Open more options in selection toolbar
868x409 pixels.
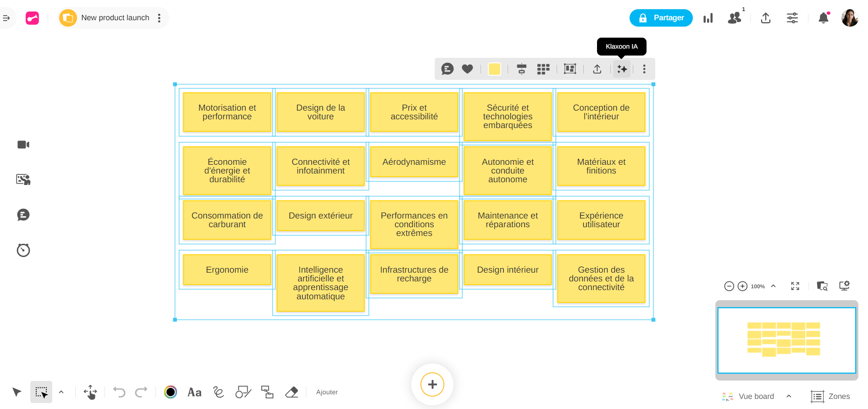[644, 69]
